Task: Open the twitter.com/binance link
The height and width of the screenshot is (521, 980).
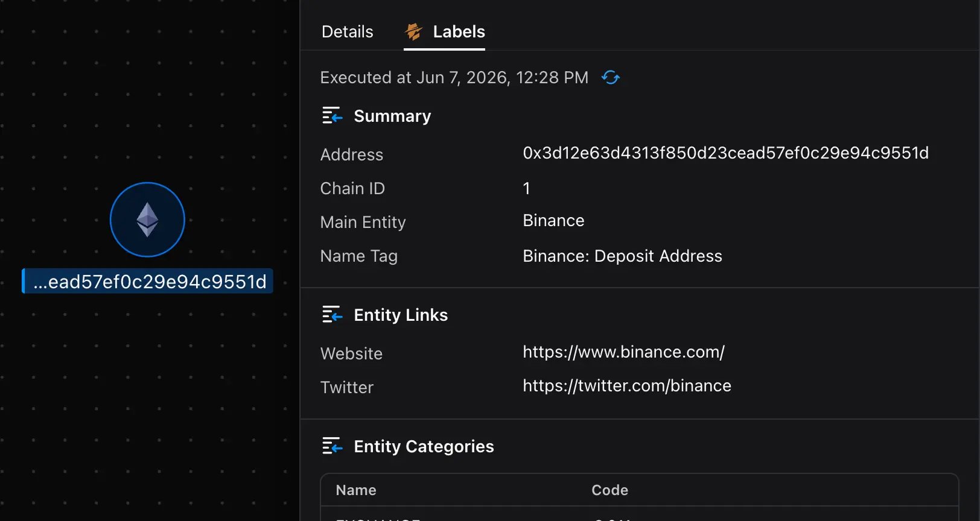Action: 627,386
